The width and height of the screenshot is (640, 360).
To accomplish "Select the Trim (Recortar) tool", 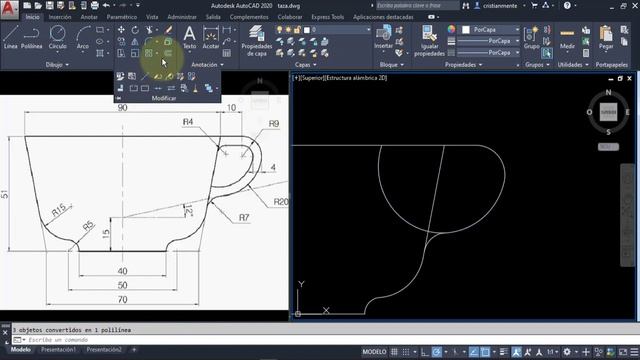I will point(149,30).
